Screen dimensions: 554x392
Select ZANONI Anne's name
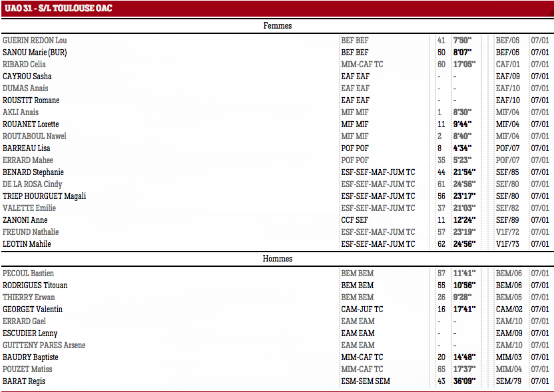coord(25,221)
